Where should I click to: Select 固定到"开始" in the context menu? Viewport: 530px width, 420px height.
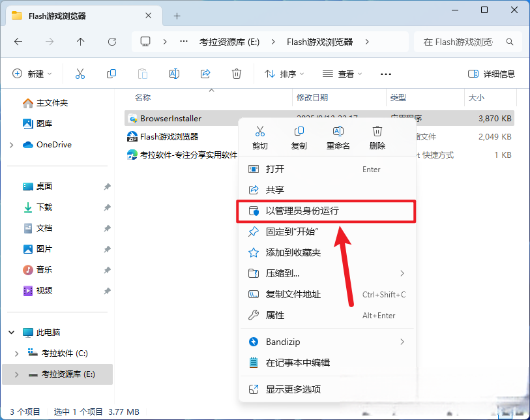point(327,232)
